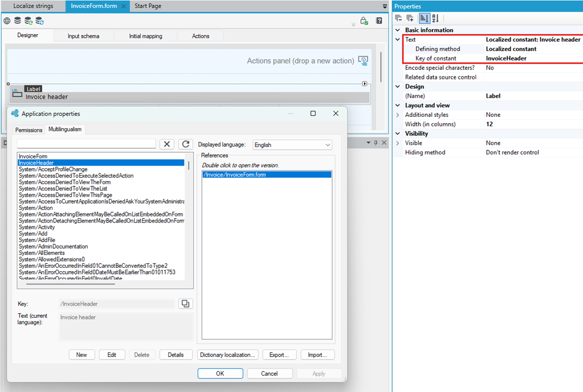Open Dictionary localization dialog

click(x=228, y=355)
